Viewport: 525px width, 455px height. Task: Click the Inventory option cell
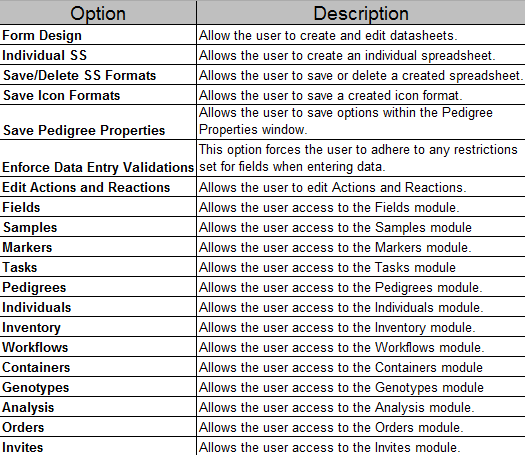(98, 327)
